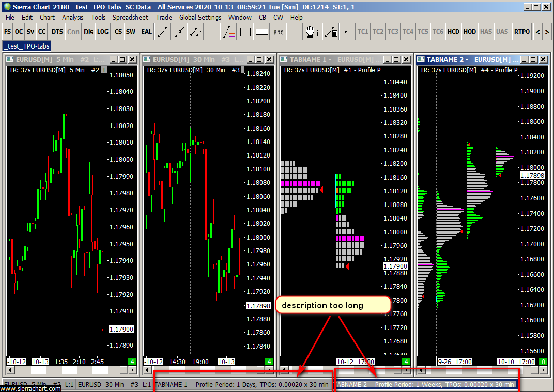Image resolution: width=554 pixels, height=392 pixels.
Task: Toggle the HAS toolbar button
Action: [486, 32]
